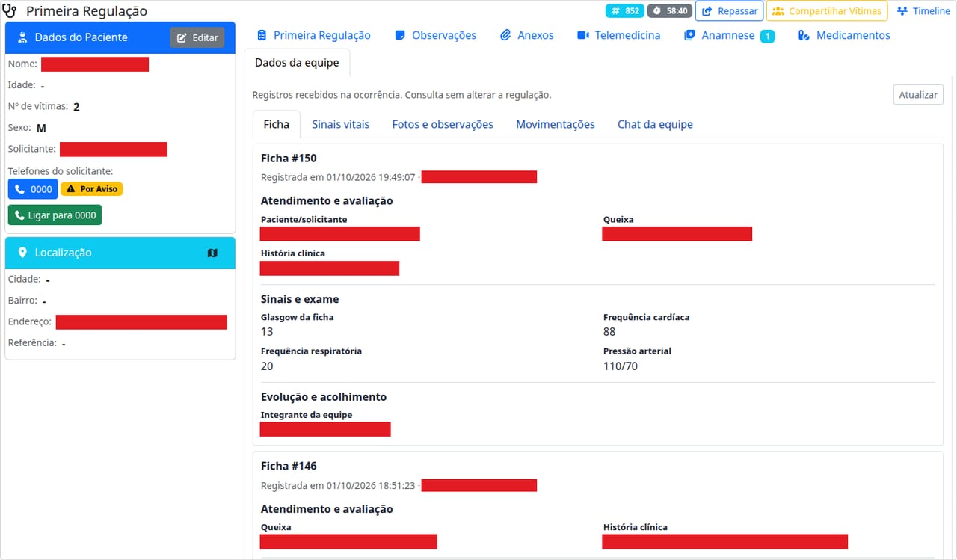Image resolution: width=957 pixels, height=560 pixels.
Task: Click the Pressão arterial value 110/70
Action: 620,366
